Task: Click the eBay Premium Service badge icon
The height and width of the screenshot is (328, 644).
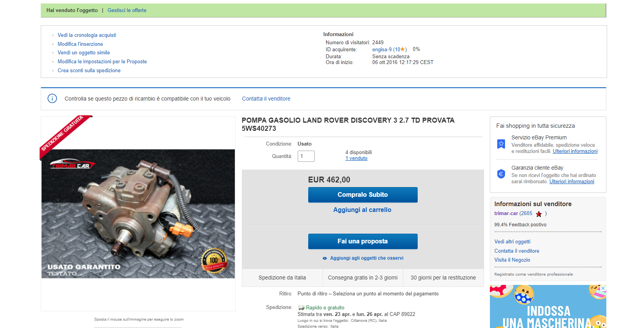Action: point(501,144)
